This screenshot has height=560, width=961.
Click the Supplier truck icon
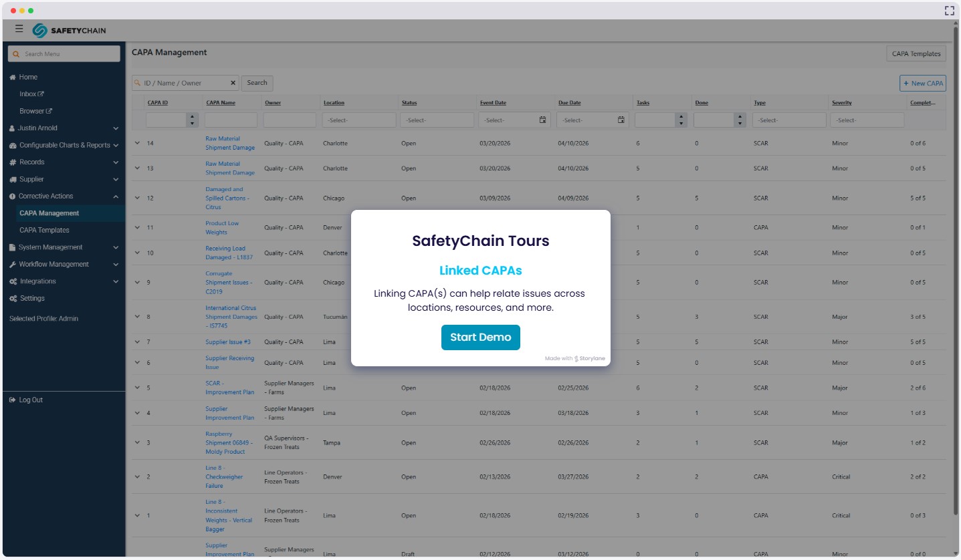(13, 180)
